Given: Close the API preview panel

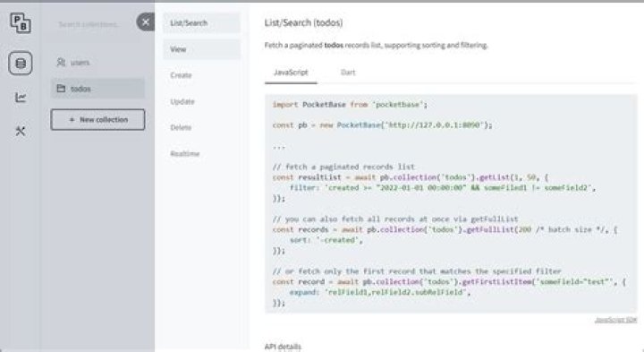Looking at the screenshot, I should coord(146,22).
